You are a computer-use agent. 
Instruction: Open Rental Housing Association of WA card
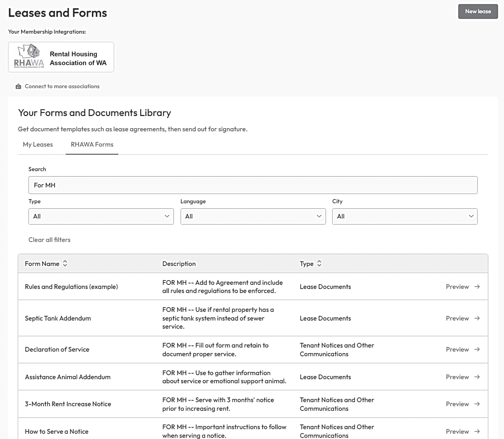point(78,58)
